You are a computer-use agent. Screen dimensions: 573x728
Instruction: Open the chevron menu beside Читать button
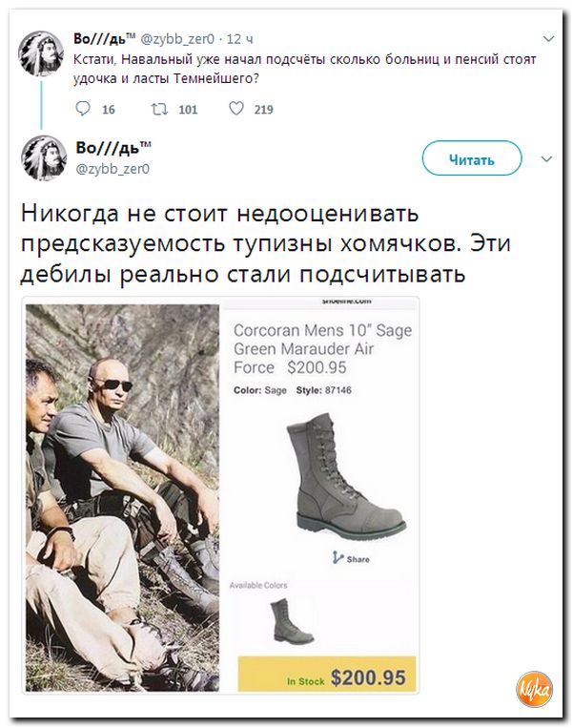point(546,159)
